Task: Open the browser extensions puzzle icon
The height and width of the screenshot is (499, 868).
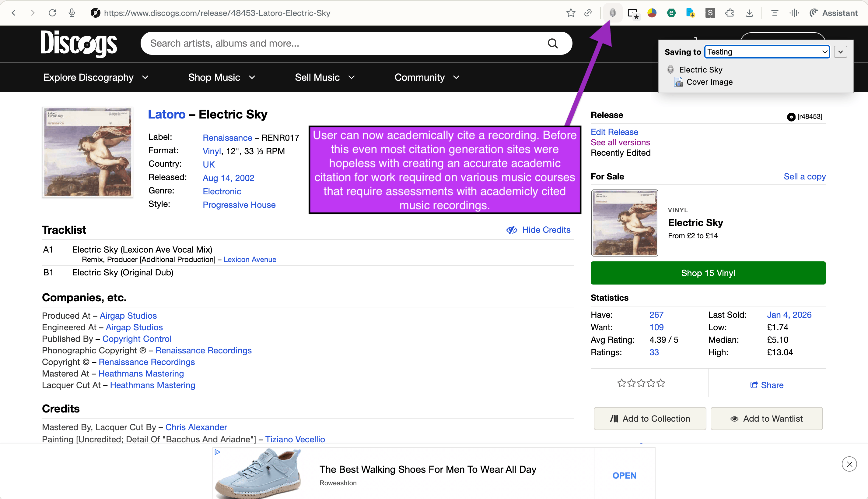Action: (x=729, y=13)
